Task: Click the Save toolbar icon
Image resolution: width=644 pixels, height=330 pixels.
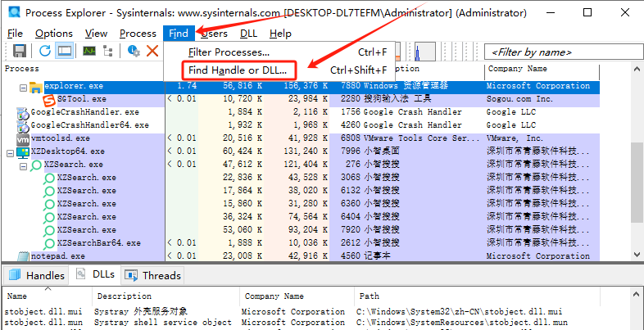Action: coord(20,52)
